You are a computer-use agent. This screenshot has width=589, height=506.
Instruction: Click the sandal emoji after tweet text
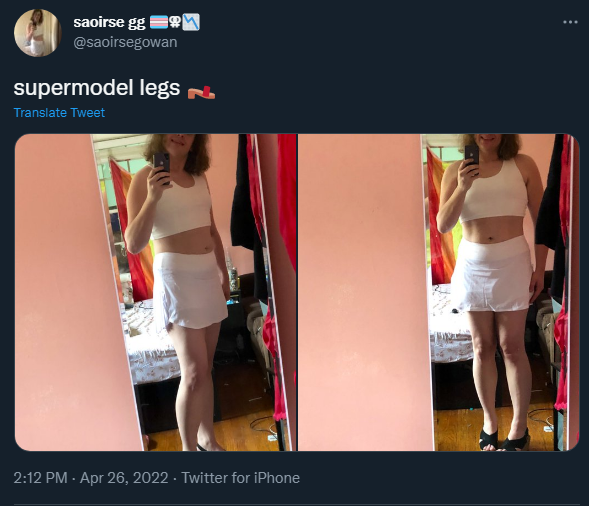201,91
